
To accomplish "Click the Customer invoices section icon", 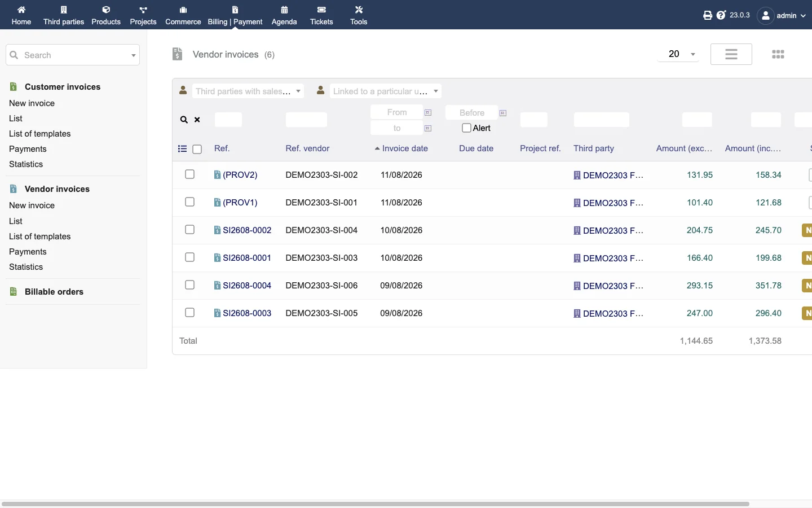I will click(x=14, y=87).
